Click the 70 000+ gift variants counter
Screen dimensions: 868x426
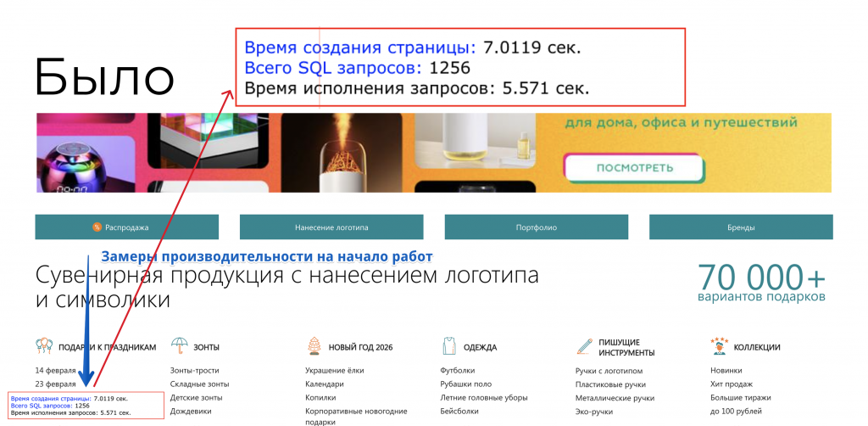click(x=762, y=283)
